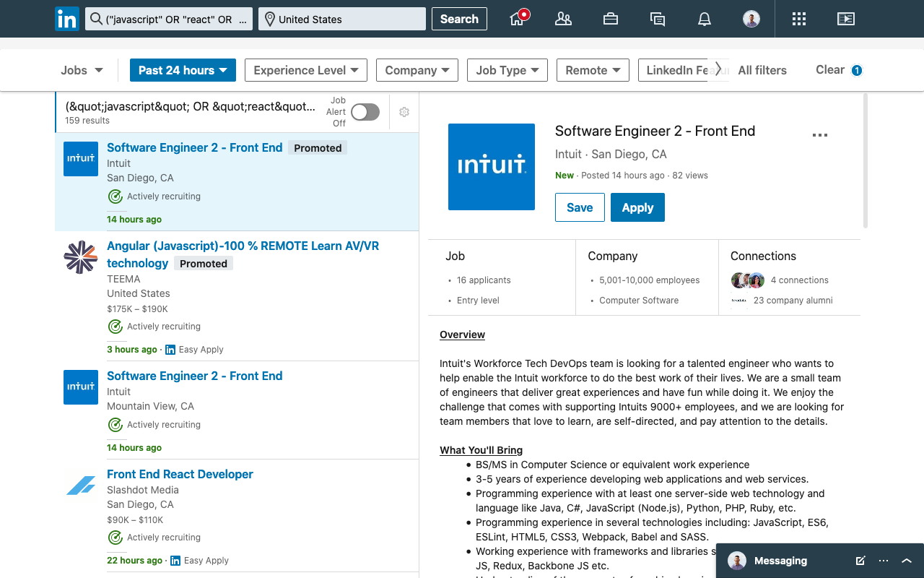Click Intuit logo for Mountain View listing
Image resolution: width=924 pixels, height=578 pixels.
[81, 387]
